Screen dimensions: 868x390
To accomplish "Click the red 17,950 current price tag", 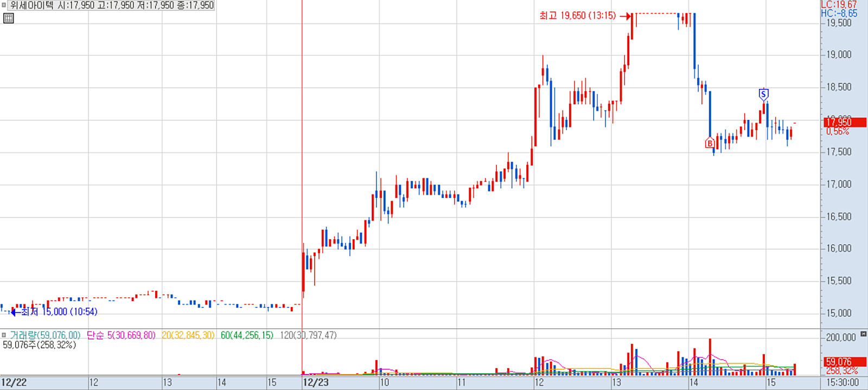I will click(x=845, y=123).
